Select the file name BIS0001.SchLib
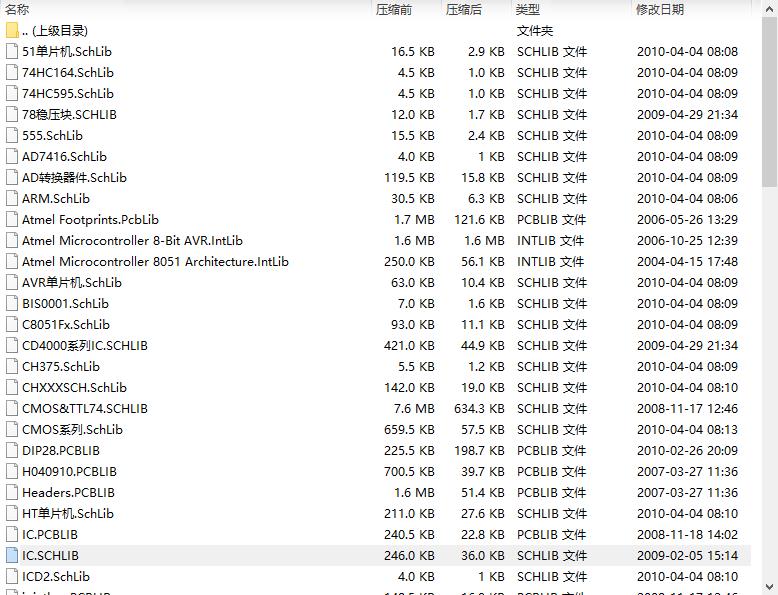778x595 pixels. [x=65, y=304]
